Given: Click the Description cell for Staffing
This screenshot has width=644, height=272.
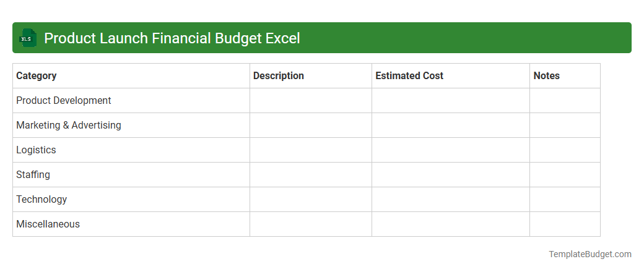Looking at the screenshot, I should [x=311, y=175].
